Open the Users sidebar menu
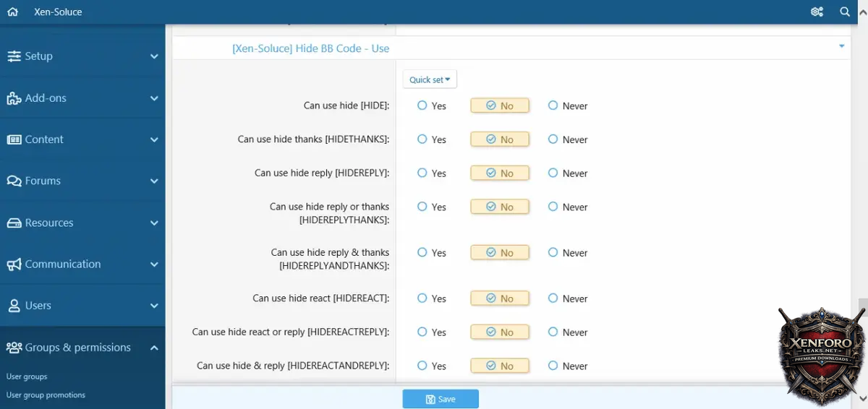Screen dimensions: 868x409 [x=38, y=306]
